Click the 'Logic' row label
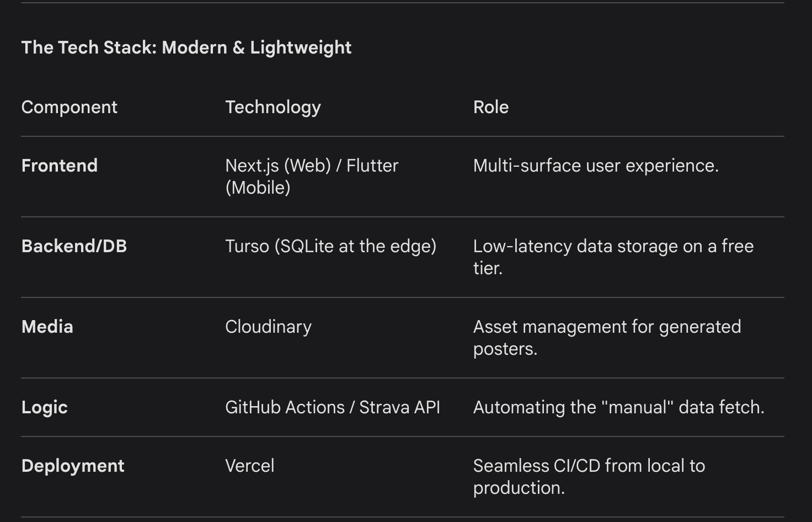This screenshot has height=522, width=812. (x=45, y=407)
